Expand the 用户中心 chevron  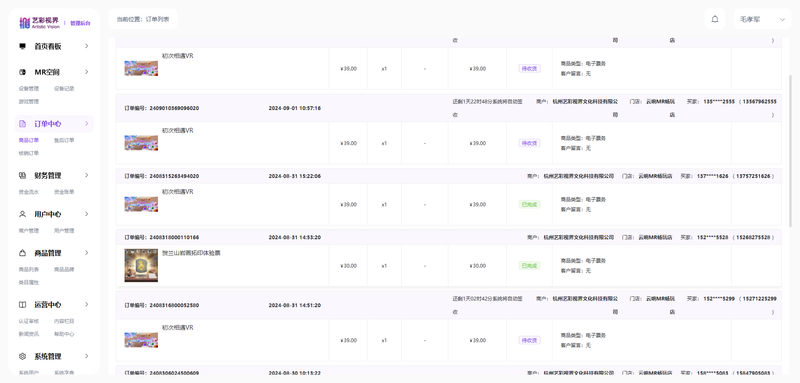(x=87, y=214)
